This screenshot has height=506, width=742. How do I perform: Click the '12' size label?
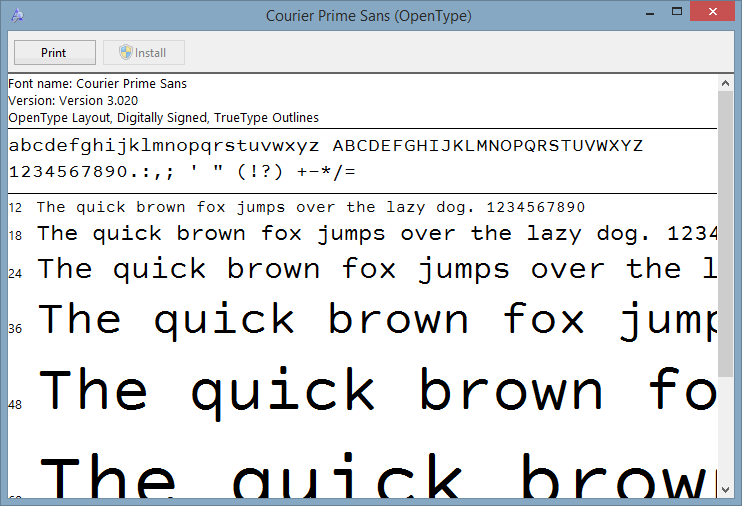pyautogui.click(x=15, y=208)
